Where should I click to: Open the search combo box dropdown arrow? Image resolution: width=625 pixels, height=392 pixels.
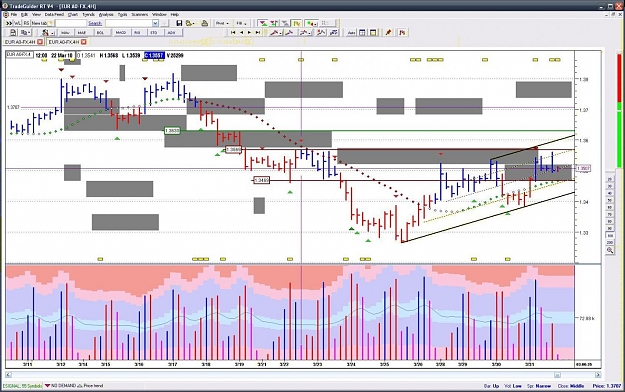pos(155,23)
